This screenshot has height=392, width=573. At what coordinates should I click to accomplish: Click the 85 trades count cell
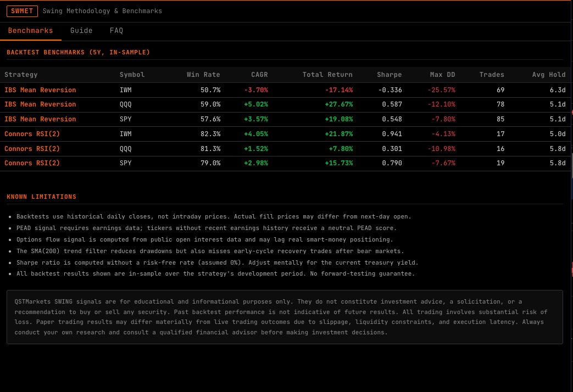(x=500, y=119)
